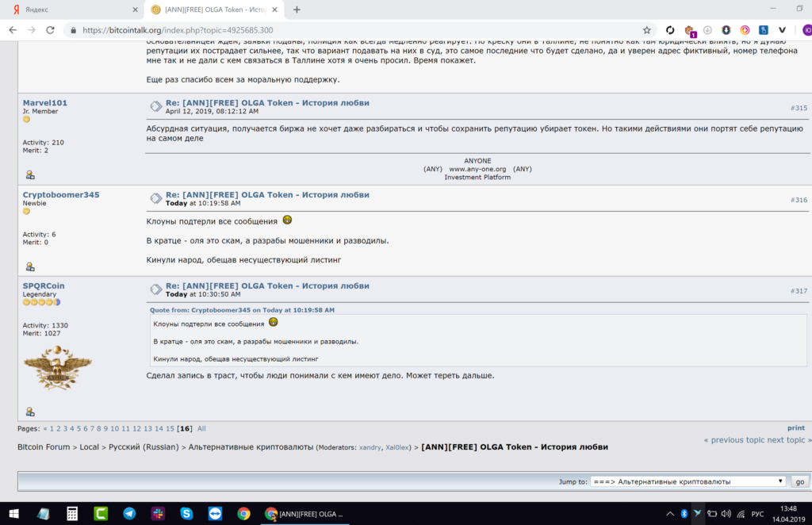Open Bitcoin Forum breadcrumb link
Viewport: 812px width, 525px height.
click(x=44, y=446)
